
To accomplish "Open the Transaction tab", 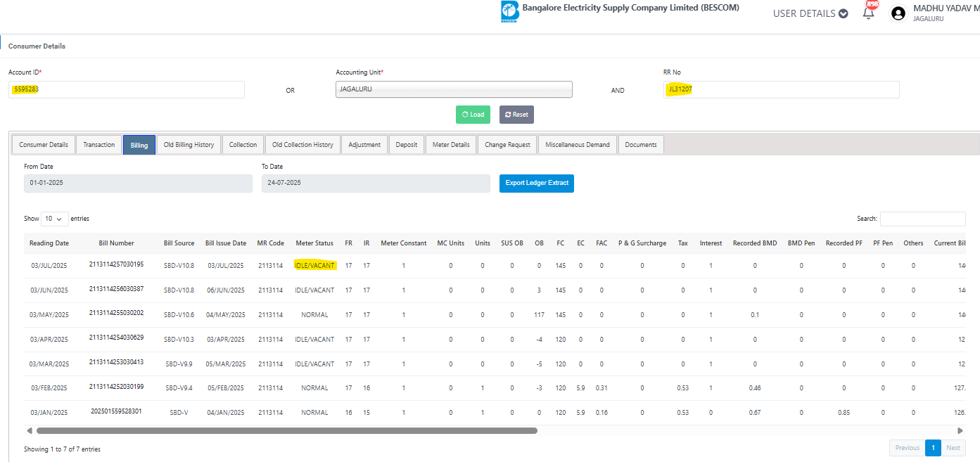I will pos(99,145).
